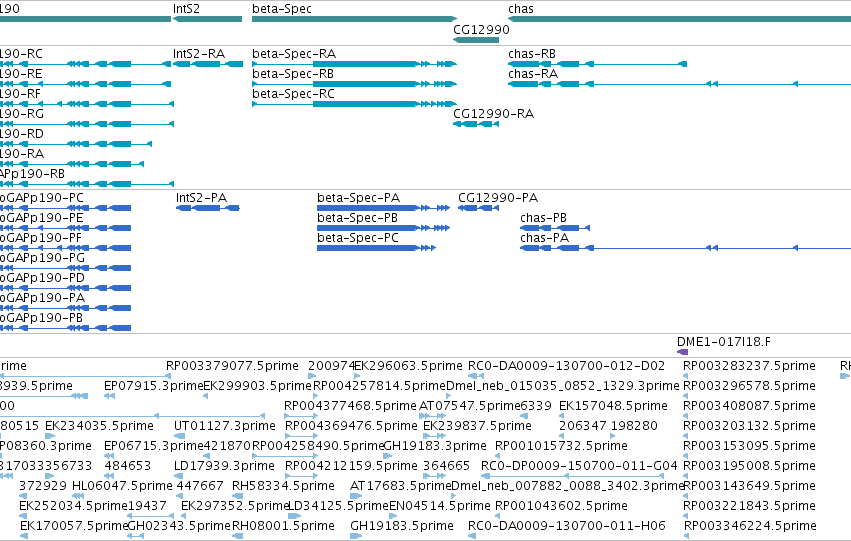Viewport: 851px width, 541px height.
Task: Select EK157048.5prime EST label
Action: (x=613, y=406)
